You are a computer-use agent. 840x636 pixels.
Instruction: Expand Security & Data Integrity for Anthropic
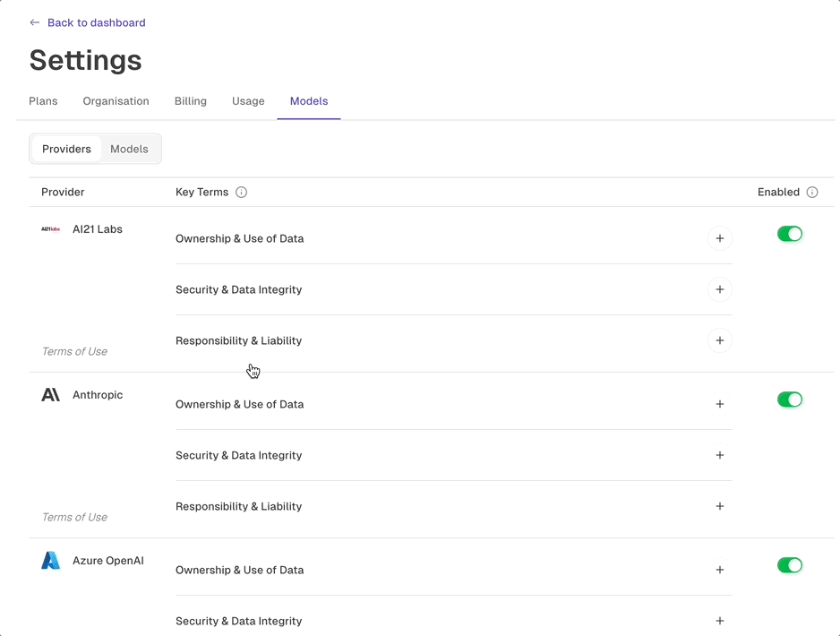pos(720,455)
